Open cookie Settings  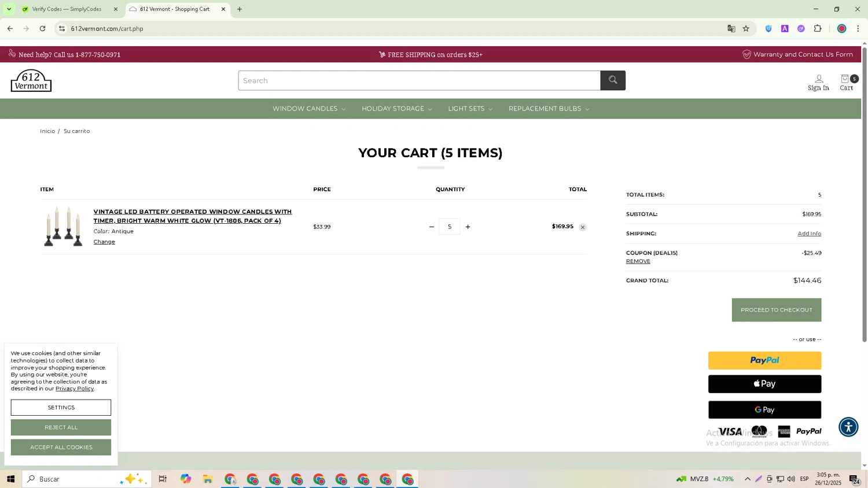pos(61,408)
